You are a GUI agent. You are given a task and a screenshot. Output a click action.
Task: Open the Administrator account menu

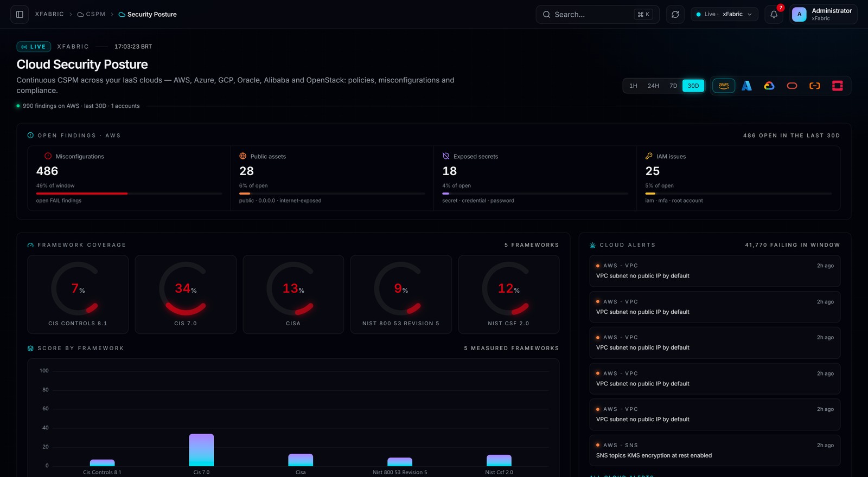tap(824, 15)
